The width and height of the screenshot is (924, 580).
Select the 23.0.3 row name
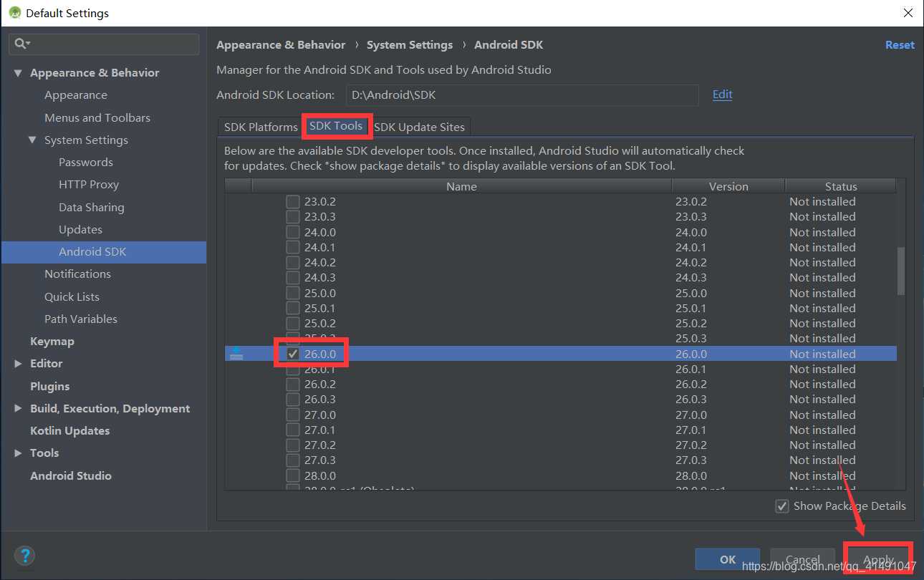[320, 217]
